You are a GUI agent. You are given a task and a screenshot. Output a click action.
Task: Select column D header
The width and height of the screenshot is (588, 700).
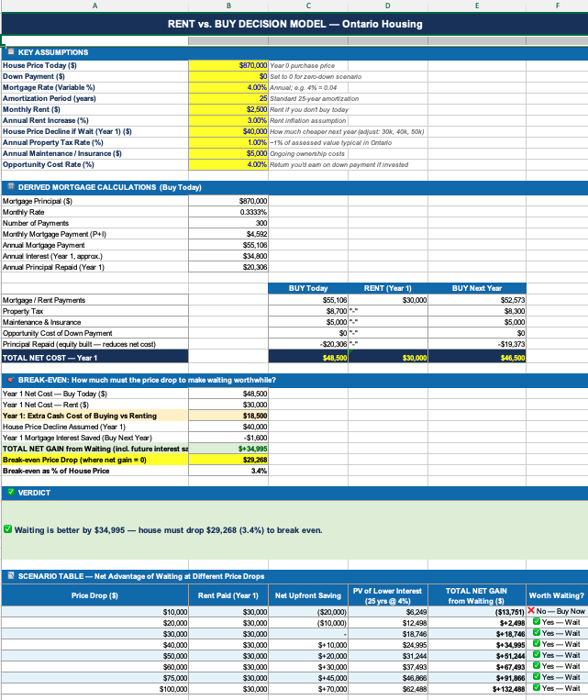(x=387, y=6)
